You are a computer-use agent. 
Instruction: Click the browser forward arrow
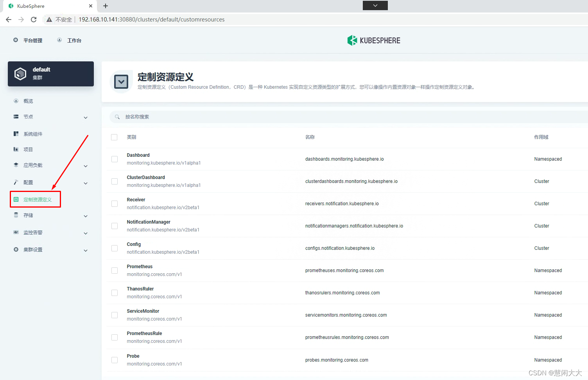pos(21,20)
